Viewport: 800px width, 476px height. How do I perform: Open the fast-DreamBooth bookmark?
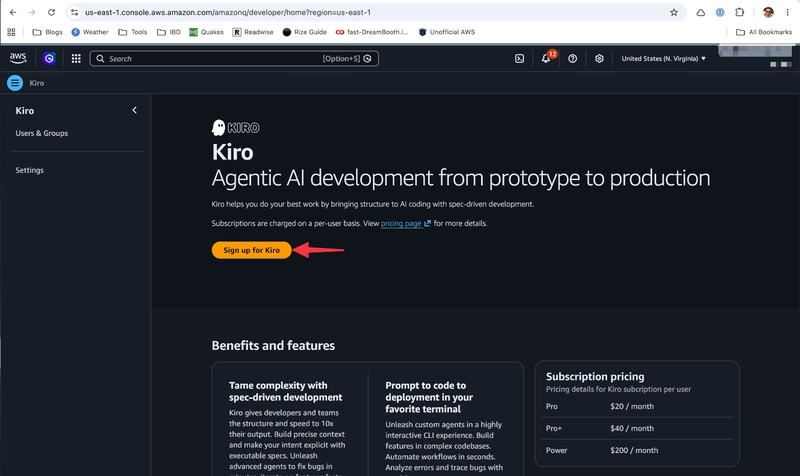tap(372, 32)
